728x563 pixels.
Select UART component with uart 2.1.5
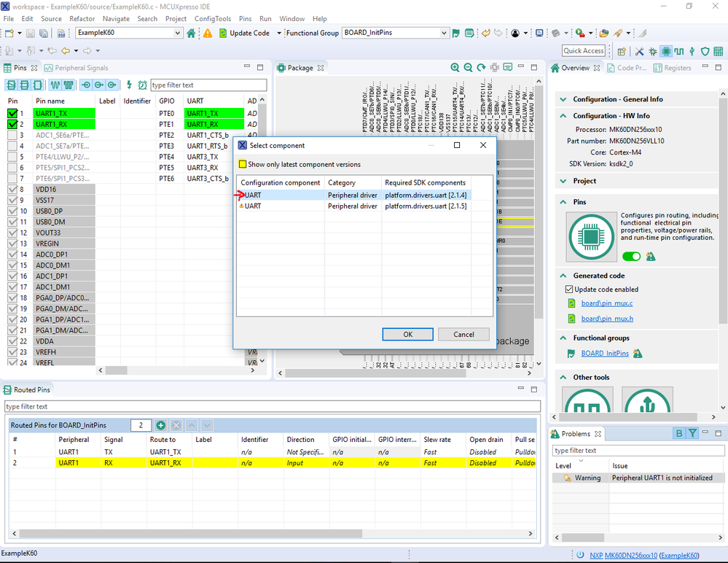click(x=353, y=206)
